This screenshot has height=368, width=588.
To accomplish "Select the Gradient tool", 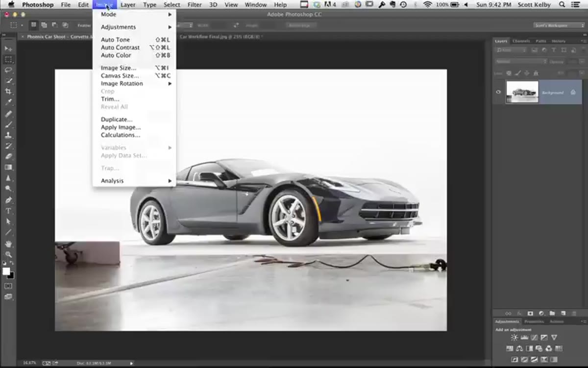I will [x=8, y=168].
